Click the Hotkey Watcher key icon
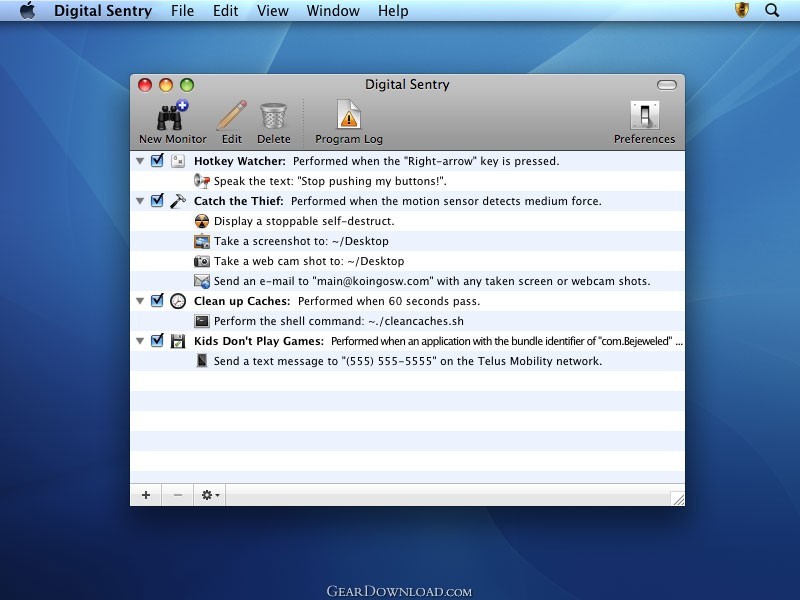800x600 pixels. tap(178, 161)
